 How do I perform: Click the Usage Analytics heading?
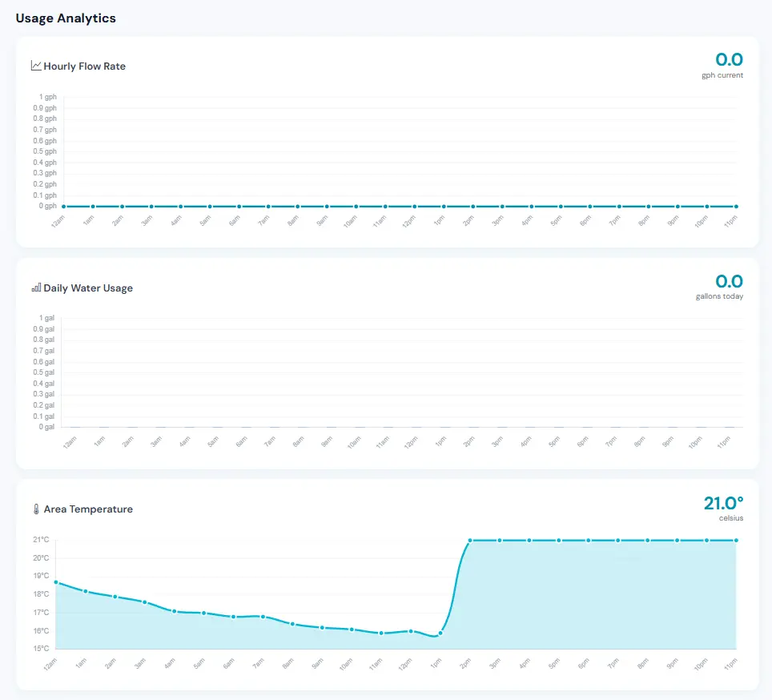pyautogui.click(x=66, y=18)
